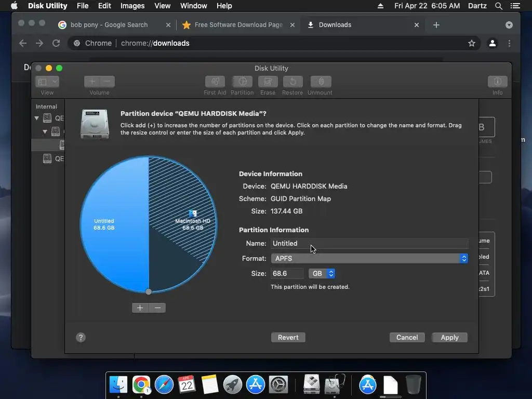Open the File menu
532x399 pixels.
[x=83, y=6]
